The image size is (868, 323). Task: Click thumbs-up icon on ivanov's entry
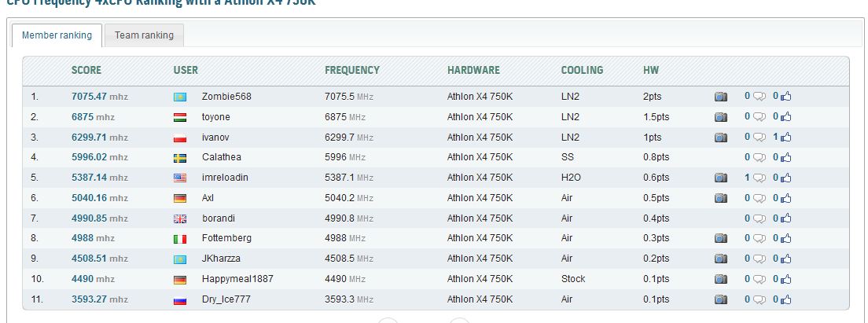[786, 138]
